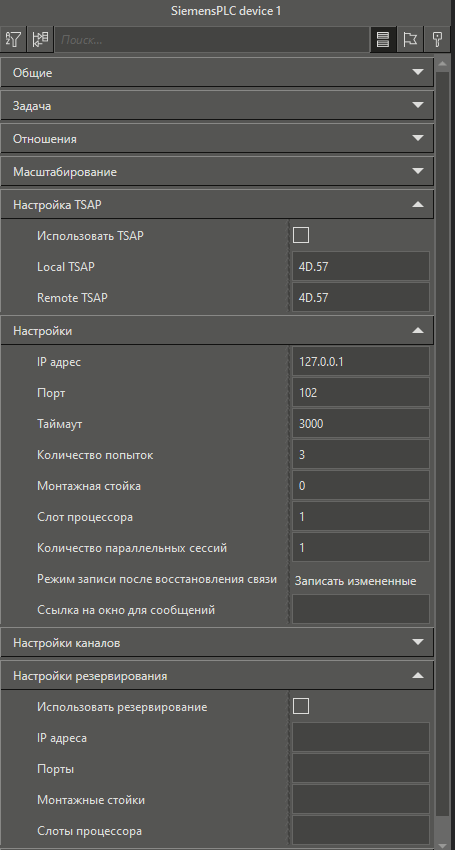Enable the Использовать резервирование checkbox
The height and width of the screenshot is (850, 455).
[x=300, y=706]
